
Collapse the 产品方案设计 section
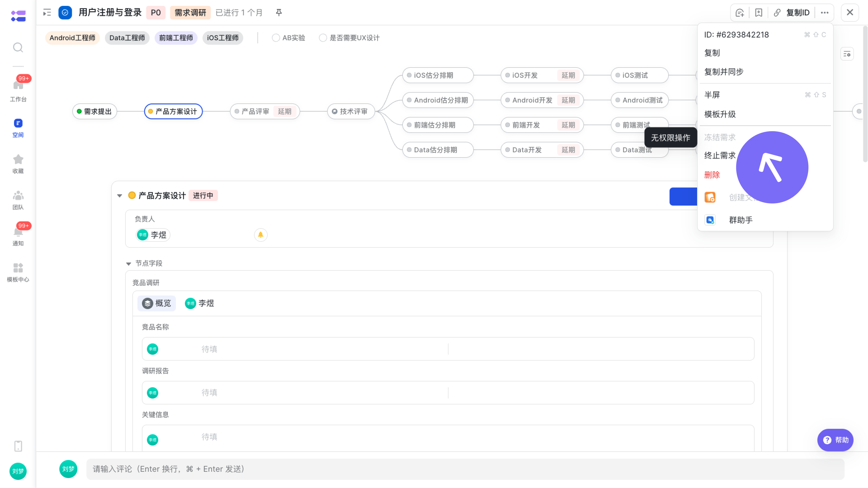coord(120,196)
